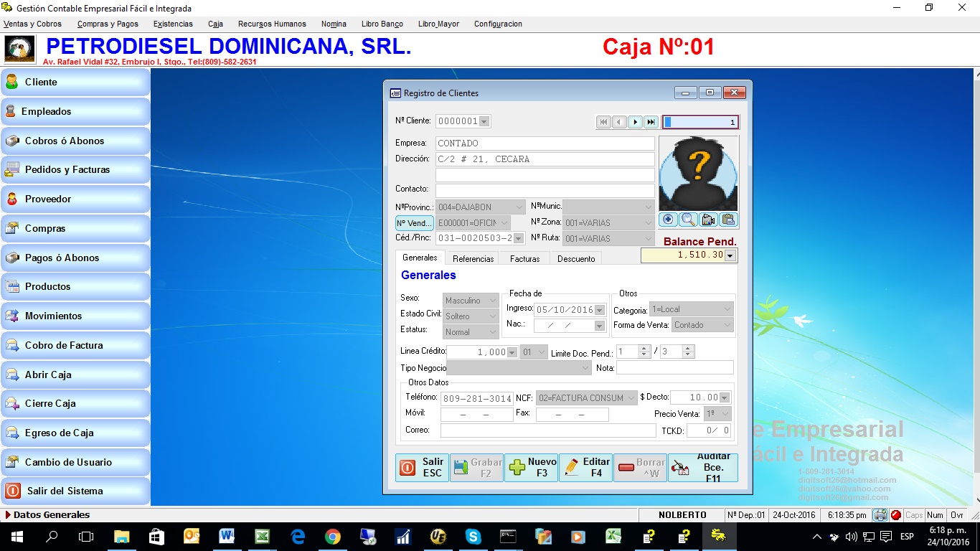Screen dimensions: 980x551
Task: Launch Skype from the taskbar
Action: pyautogui.click(x=473, y=536)
